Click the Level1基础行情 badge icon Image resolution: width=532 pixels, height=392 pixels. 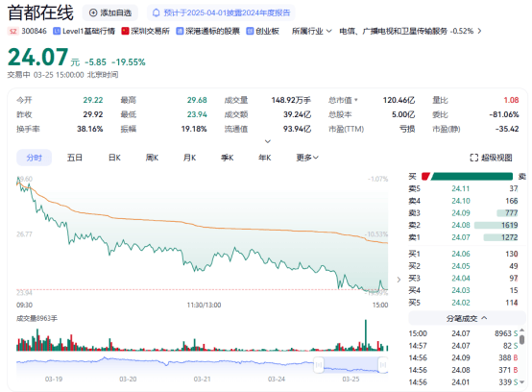57,31
